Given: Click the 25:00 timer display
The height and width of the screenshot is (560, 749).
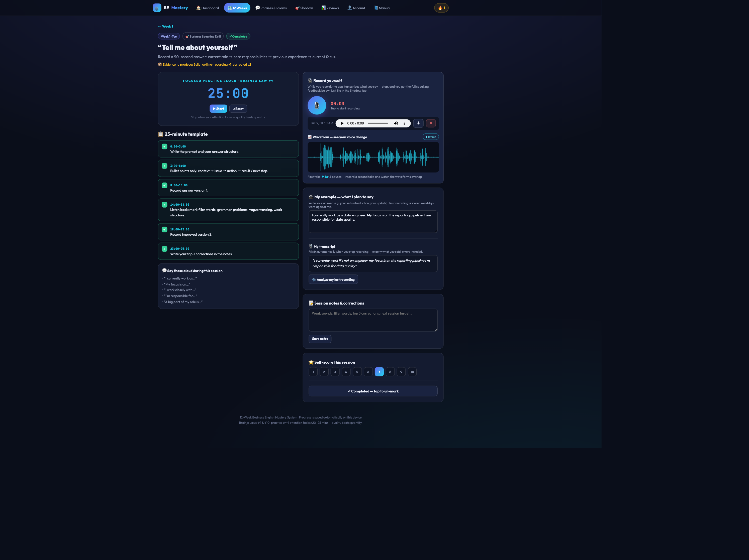Looking at the screenshot, I should (x=228, y=93).
